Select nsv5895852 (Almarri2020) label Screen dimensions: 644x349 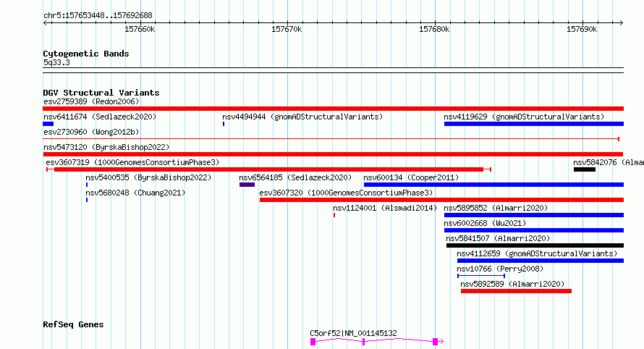click(x=496, y=208)
